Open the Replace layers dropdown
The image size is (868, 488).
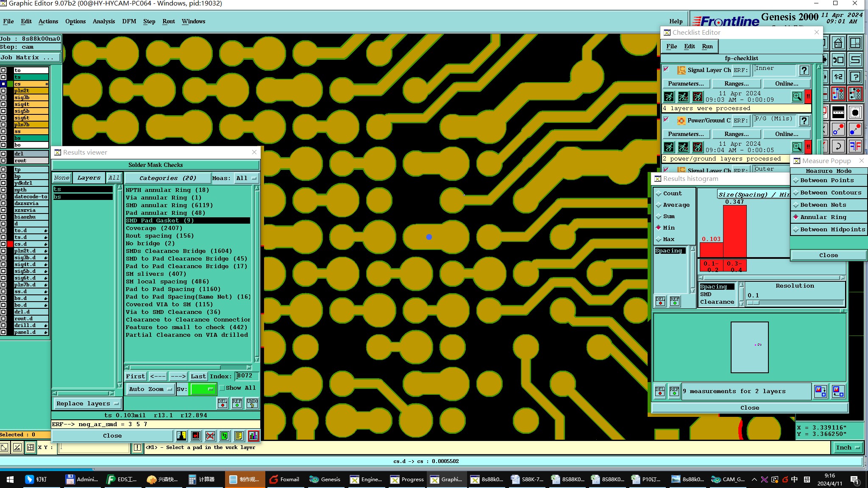tap(87, 403)
